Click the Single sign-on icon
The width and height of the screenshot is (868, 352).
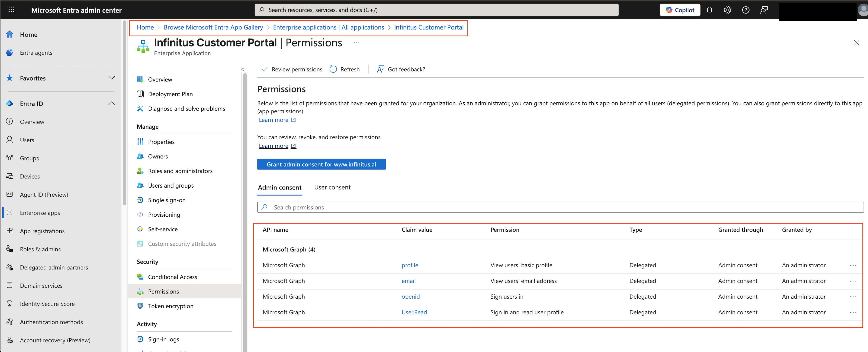(x=140, y=200)
